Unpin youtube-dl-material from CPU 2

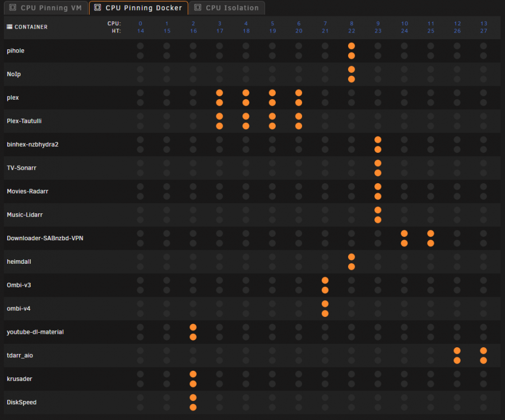pos(193,327)
